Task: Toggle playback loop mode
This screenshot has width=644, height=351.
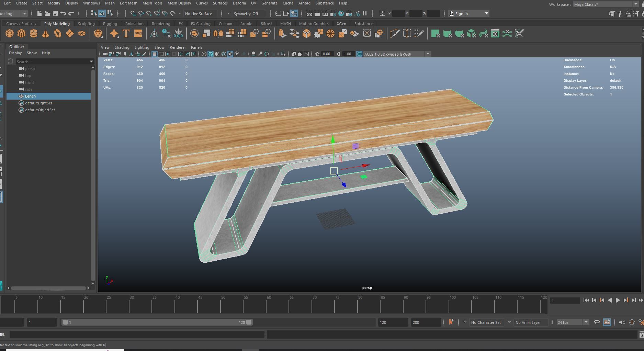Action: [597, 322]
